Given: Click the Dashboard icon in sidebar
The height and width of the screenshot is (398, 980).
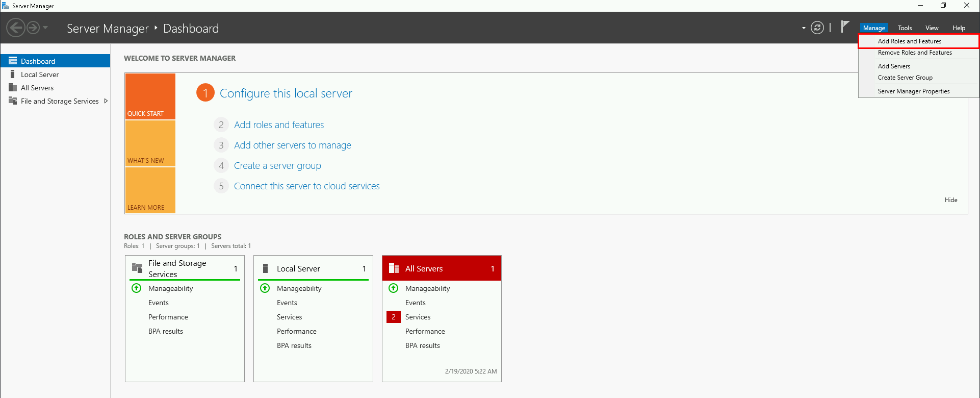Looking at the screenshot, I should (x=13, y=61).
